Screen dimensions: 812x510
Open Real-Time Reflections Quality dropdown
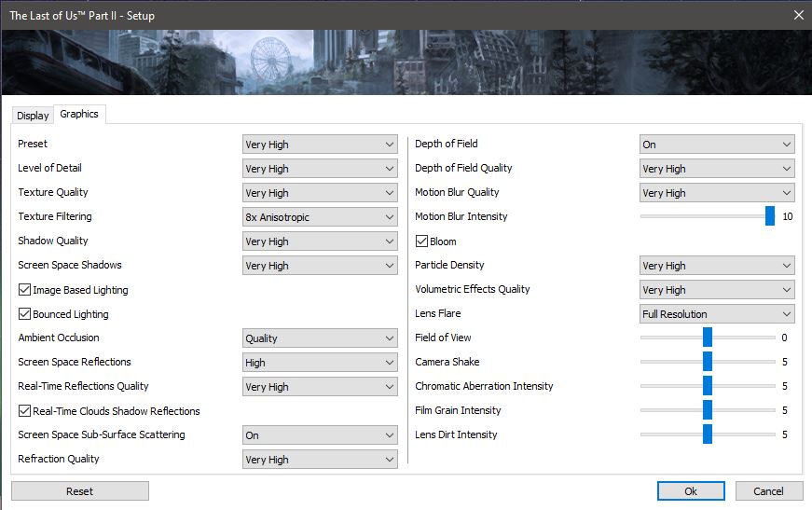point(320,387)
